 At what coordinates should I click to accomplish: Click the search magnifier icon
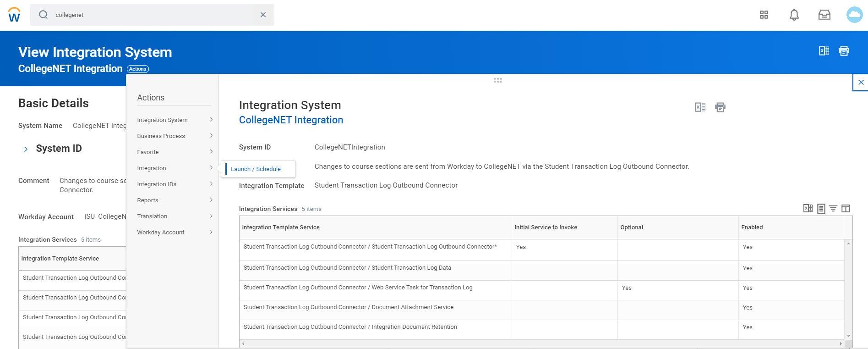pyautogui.click(x=44, y=15)
